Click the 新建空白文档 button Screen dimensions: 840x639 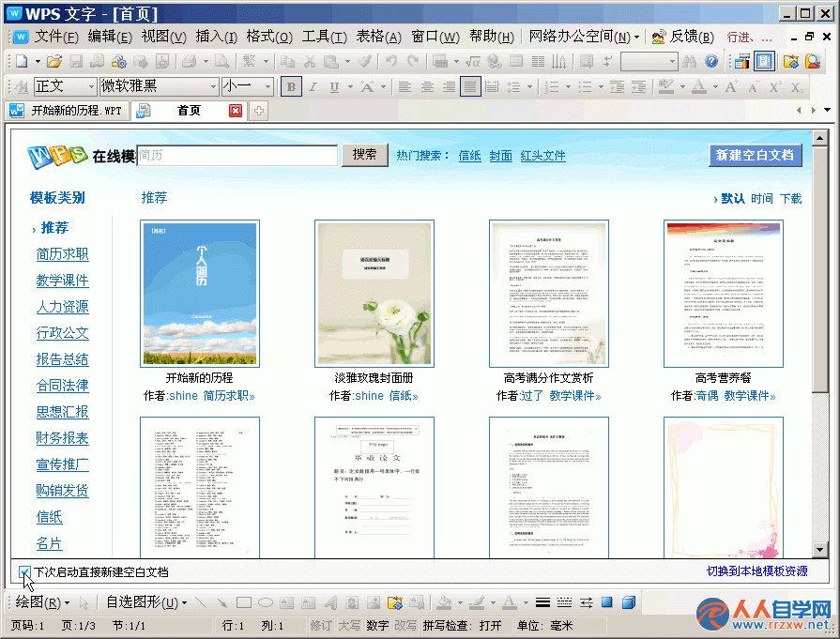coord(756,156)
